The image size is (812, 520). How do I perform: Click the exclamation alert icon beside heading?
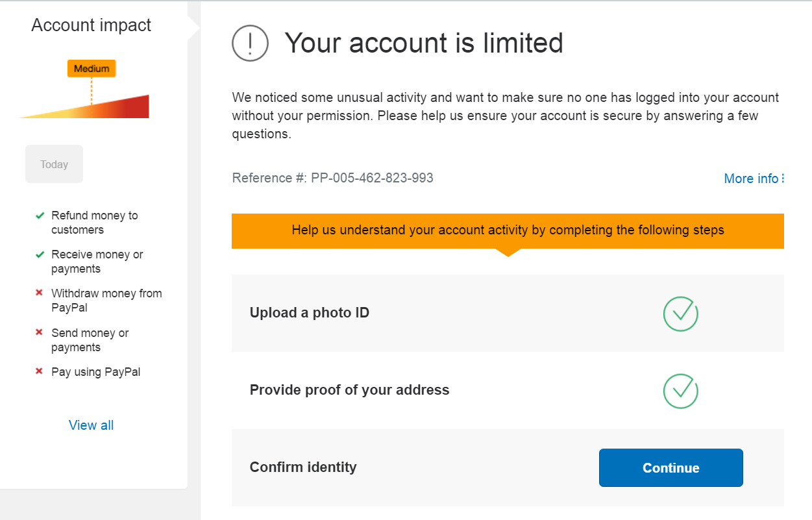(250, 43)
